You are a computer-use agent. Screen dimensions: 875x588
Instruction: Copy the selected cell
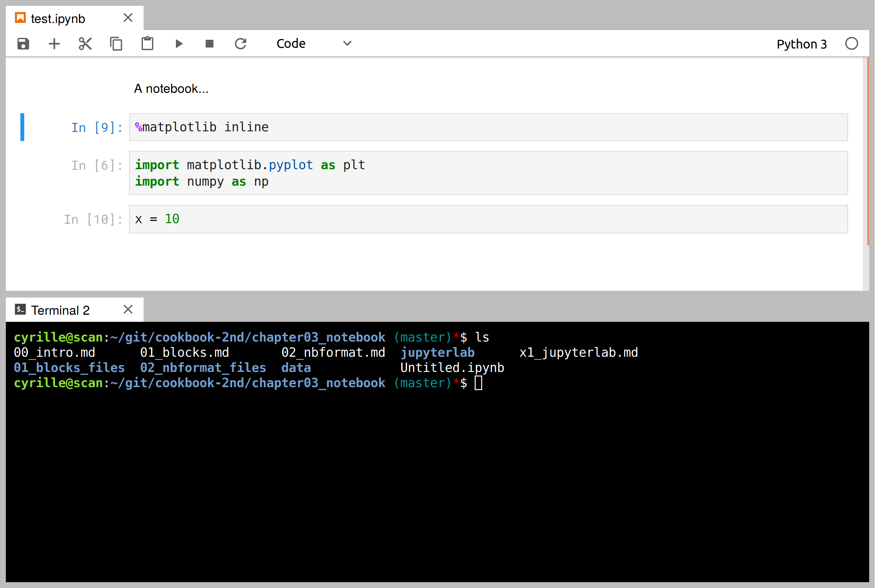coord(116,43)
